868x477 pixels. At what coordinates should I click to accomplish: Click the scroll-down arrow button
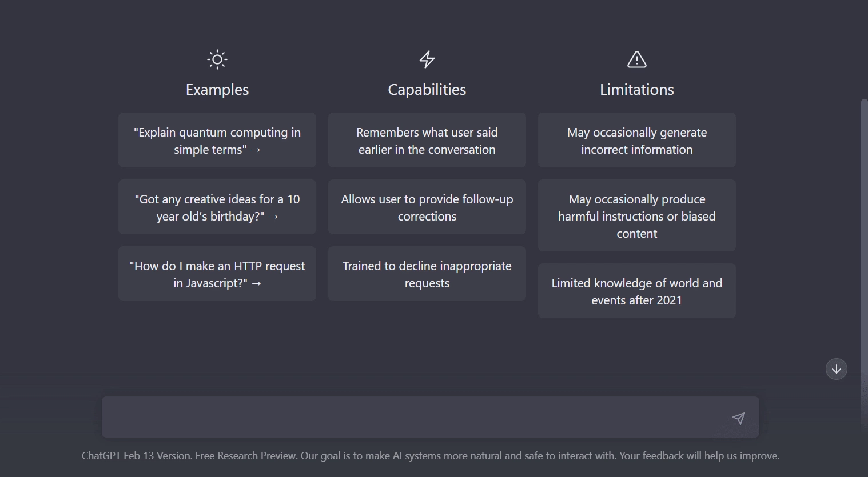(x=836, y=369)
